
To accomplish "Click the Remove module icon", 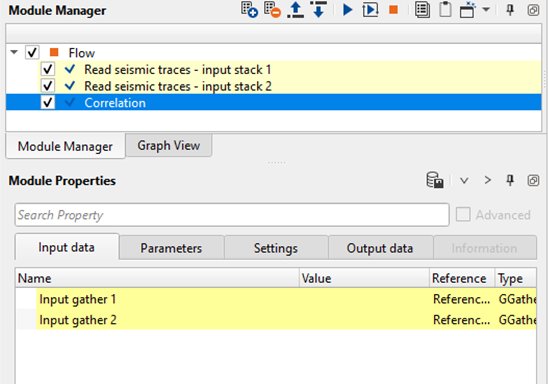I will pos(273,10).
